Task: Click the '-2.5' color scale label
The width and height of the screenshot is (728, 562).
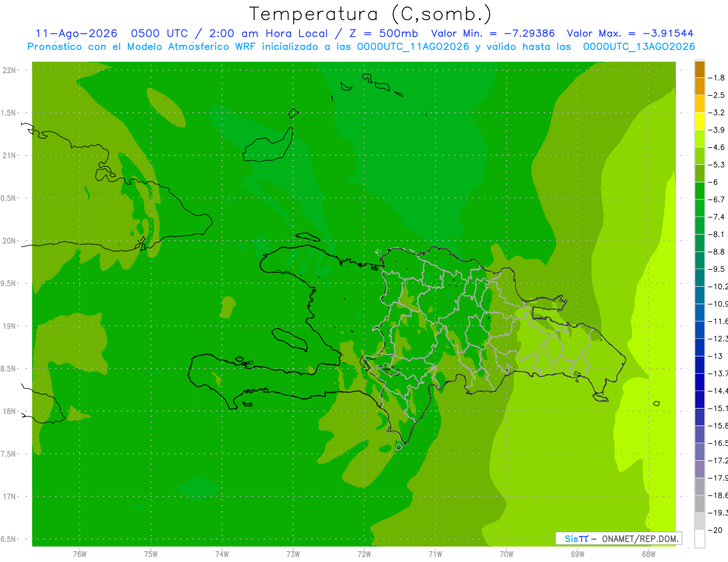Action: [716, 95]
